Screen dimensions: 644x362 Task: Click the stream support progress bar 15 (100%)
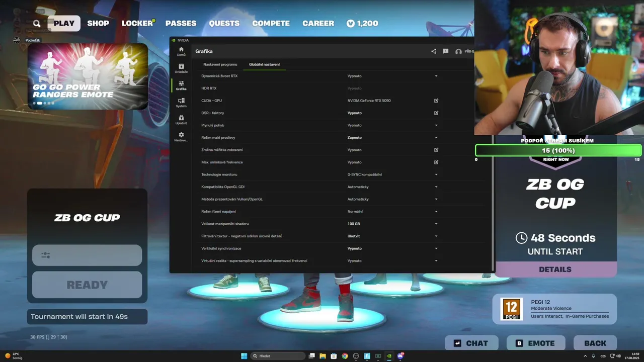coord(558,150)
